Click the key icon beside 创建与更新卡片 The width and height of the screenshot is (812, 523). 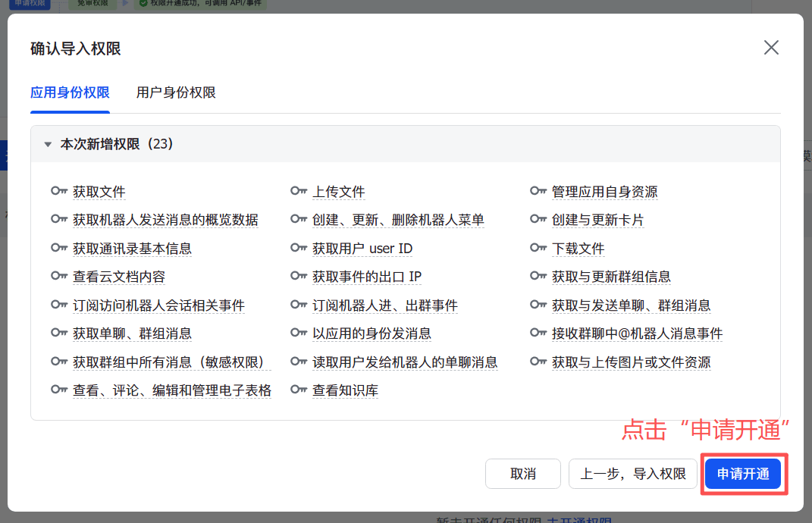[x=538, y=220]
